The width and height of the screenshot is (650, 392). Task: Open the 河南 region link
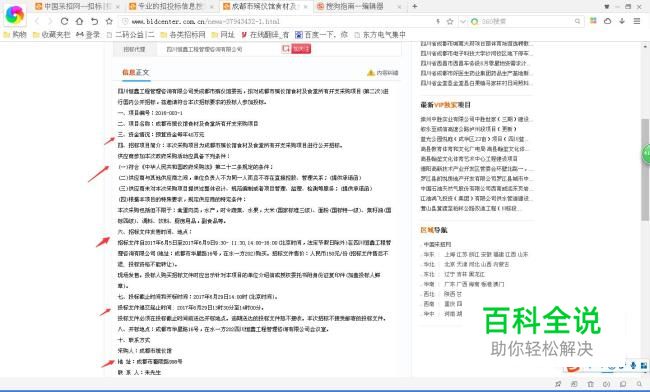450,314
